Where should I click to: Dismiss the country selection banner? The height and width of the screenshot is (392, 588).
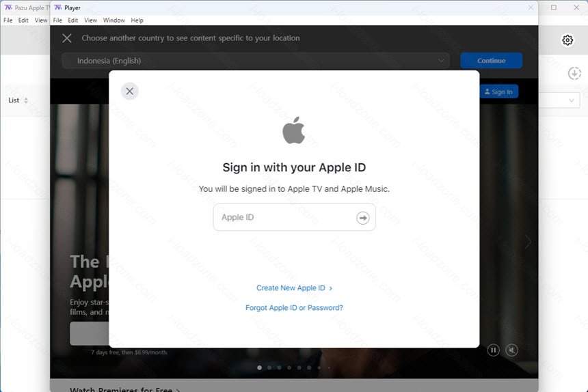coord(67,38)
